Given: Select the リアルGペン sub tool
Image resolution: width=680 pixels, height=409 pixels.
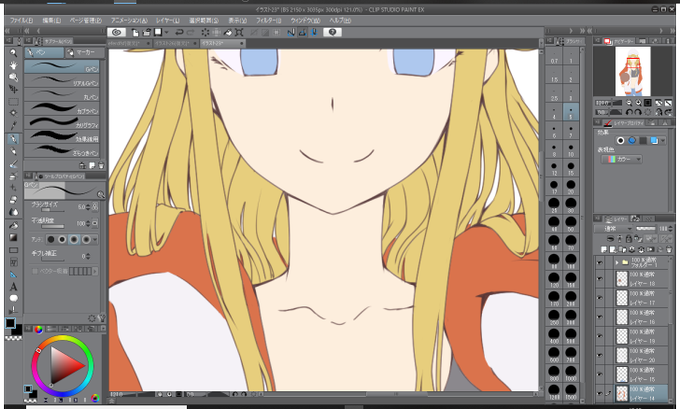Looking at the screenshot, I should tap(62, 80).
